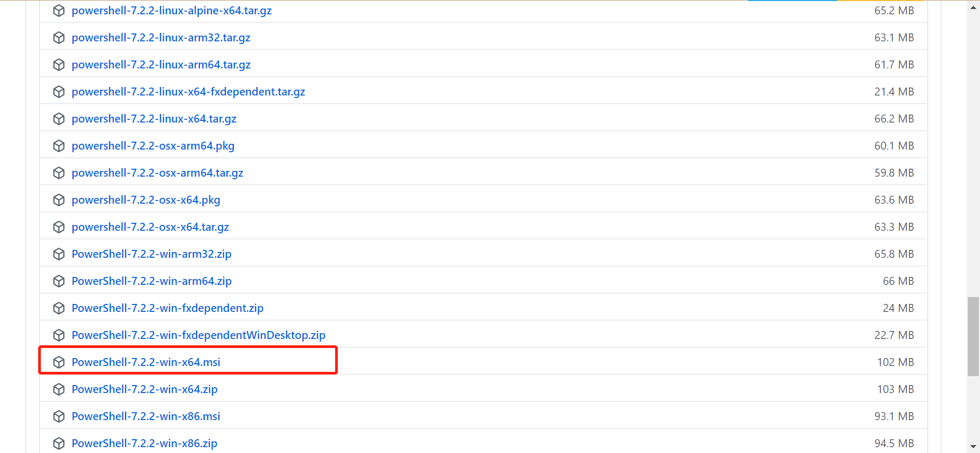Click the 59.8 MB file size
Screen dimensions: 980x453
click(894, 173)
